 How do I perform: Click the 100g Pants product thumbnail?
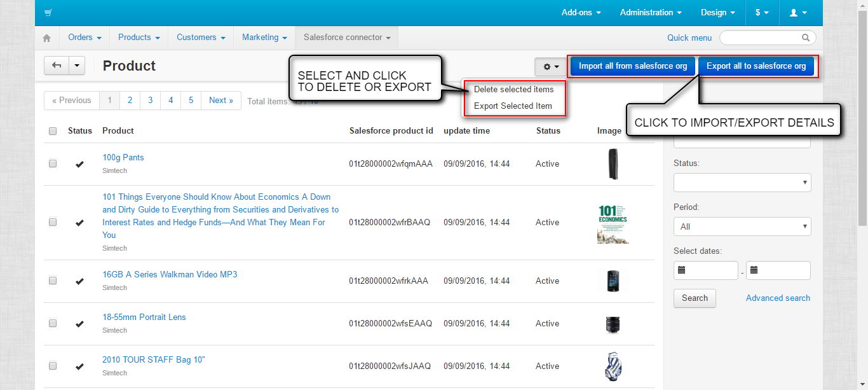(613, 164)
